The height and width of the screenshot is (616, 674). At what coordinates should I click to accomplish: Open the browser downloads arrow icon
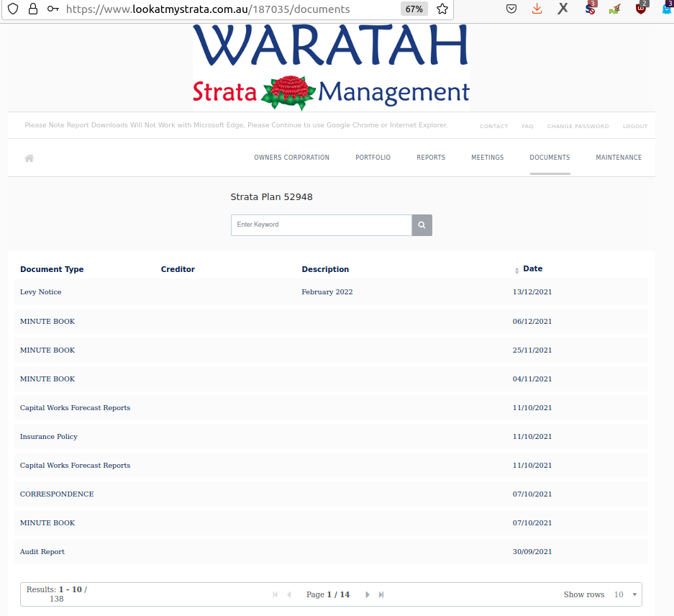tap(537, 9)
